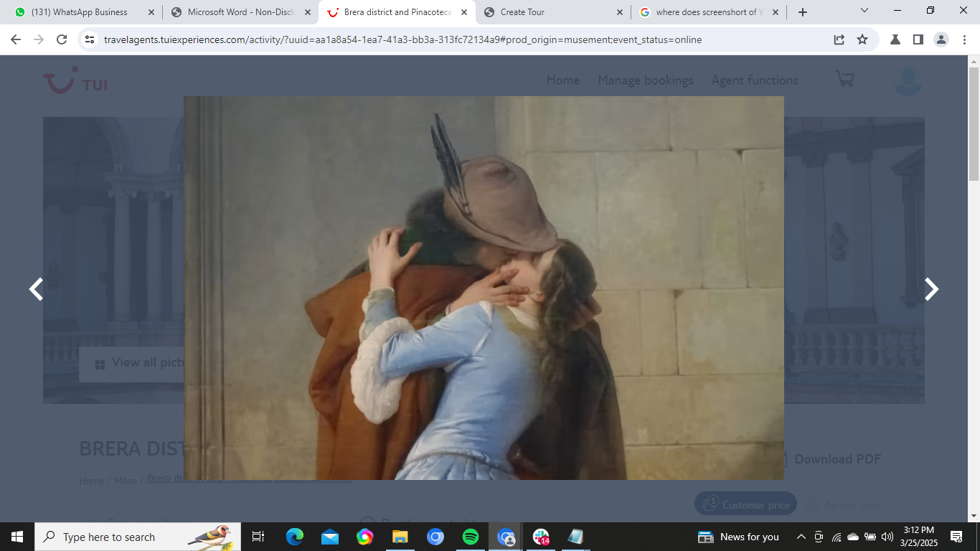The image size is (980, 551).
Task: Open a new browser tab
Action: tap(803, 12)
